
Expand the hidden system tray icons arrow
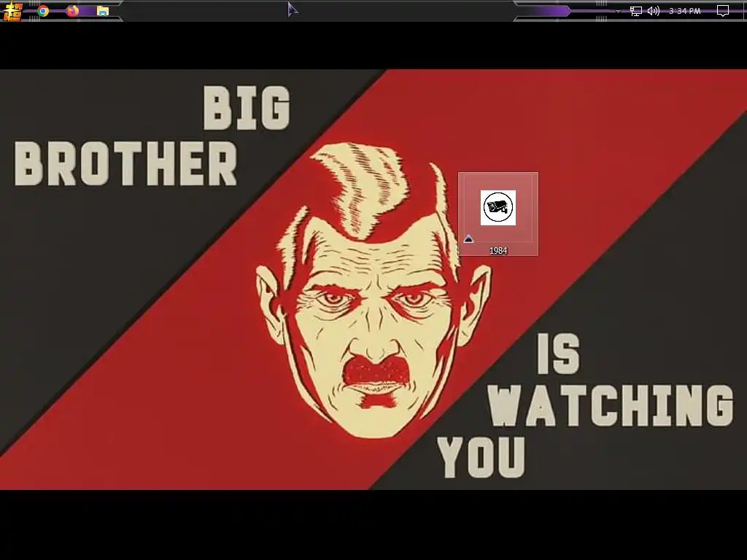[x=618, y=11]
